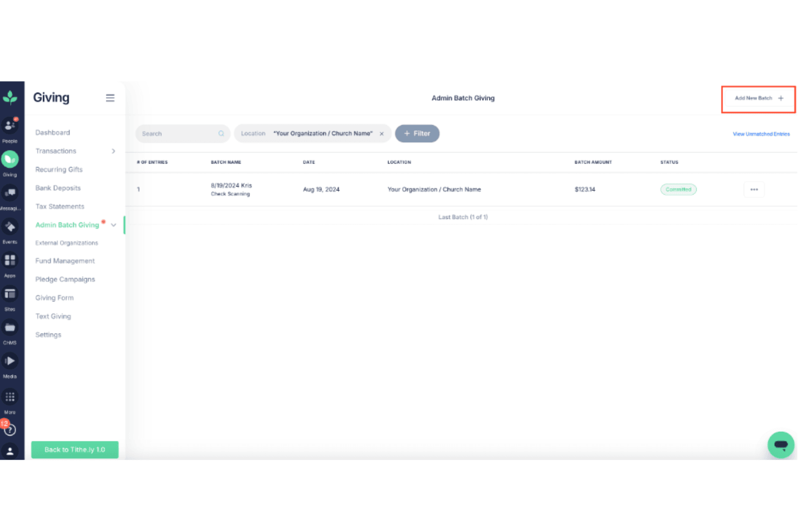Click the Add New Batch button
This screenshot has height=532, width=798.
759,99
